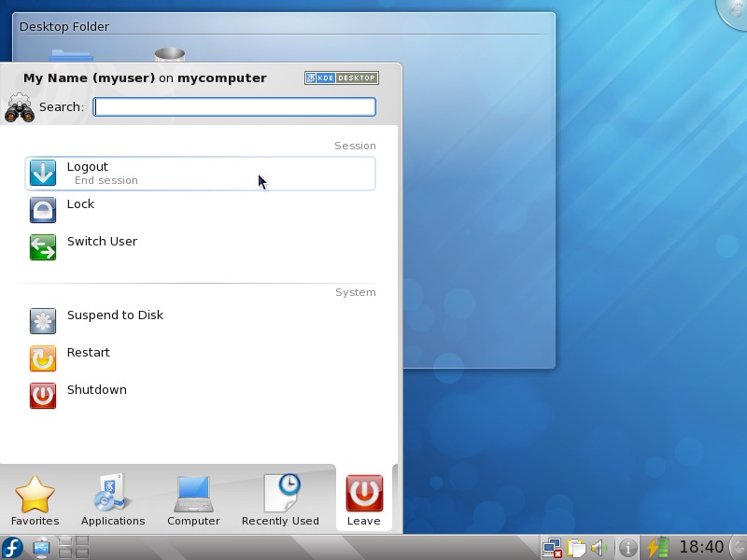The height and width of the screenshot is (560, 747).
Task: Open the Favorites tab
Action: click(35, 500)
